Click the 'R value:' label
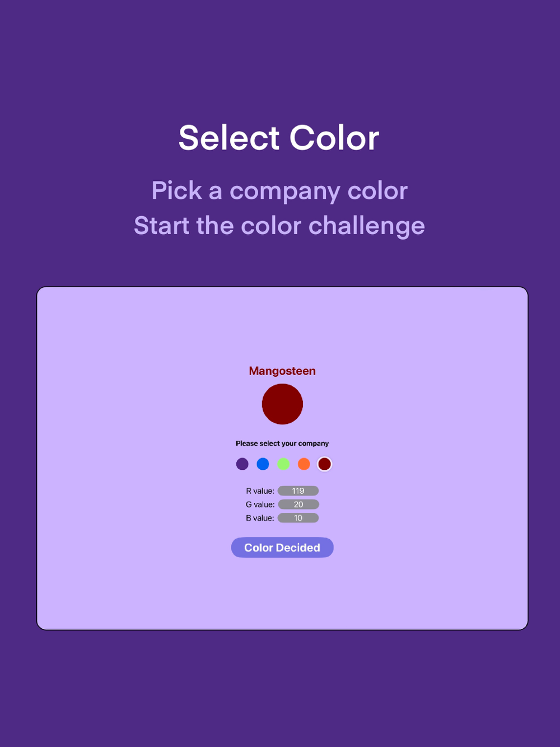Viewport: 560px width, 747px height. click(x=260, y=491)
